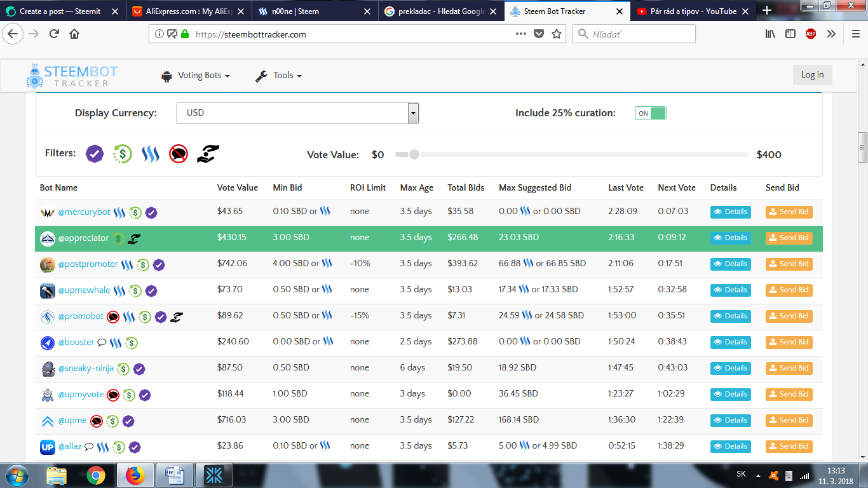Open the Windows Start menu
Screen dimensions: 868x488
[17, 475]
